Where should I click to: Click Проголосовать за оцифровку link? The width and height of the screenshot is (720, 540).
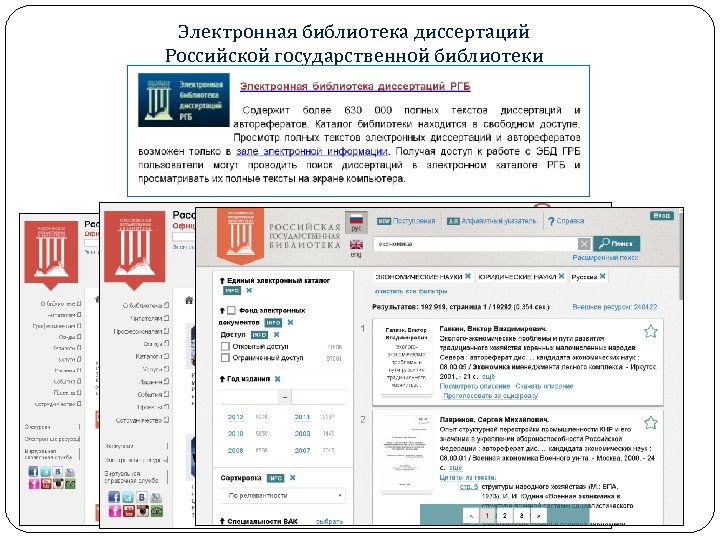pos(490,395)
